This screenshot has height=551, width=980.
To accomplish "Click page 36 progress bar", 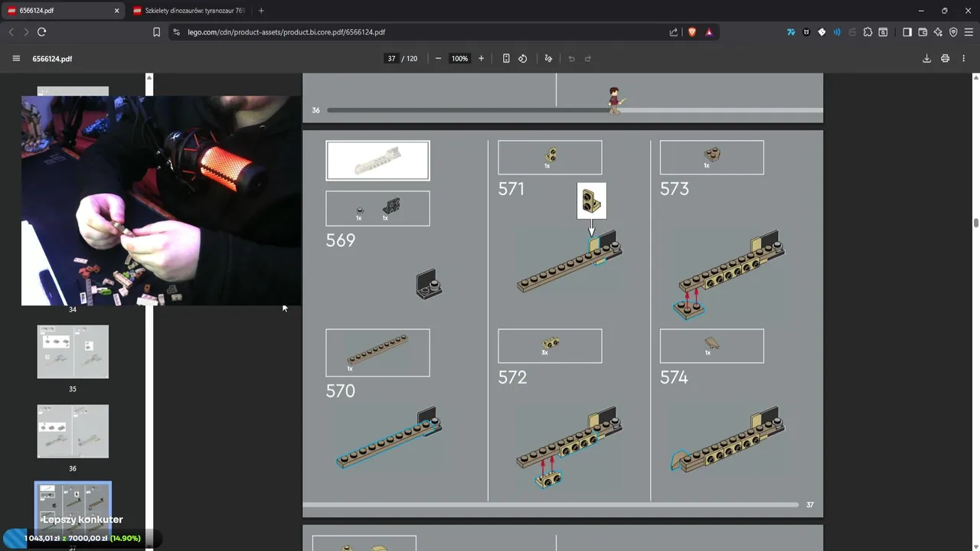I will click(575, 110).
